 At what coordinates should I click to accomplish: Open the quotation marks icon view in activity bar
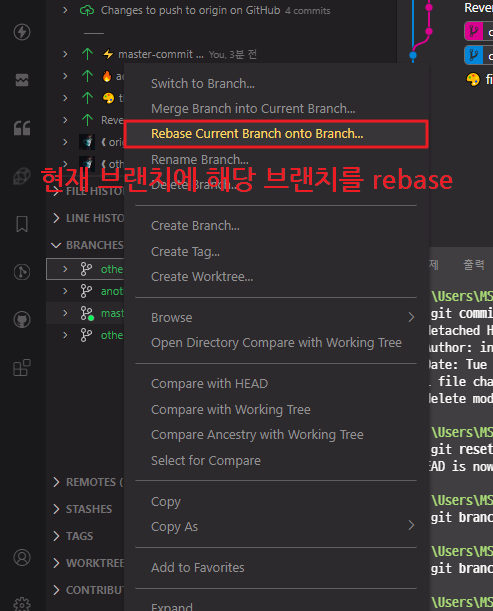22,128
